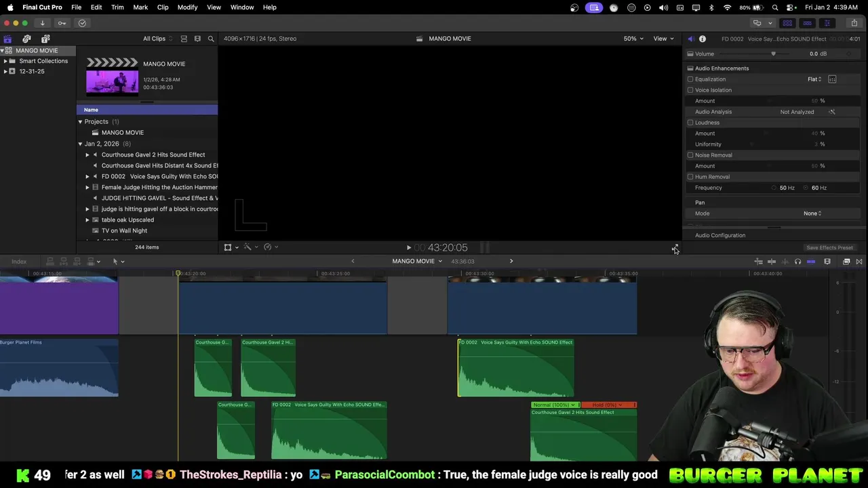The image size is (868, 488).
Task: Open the File menu
Action: click(77, 7)
